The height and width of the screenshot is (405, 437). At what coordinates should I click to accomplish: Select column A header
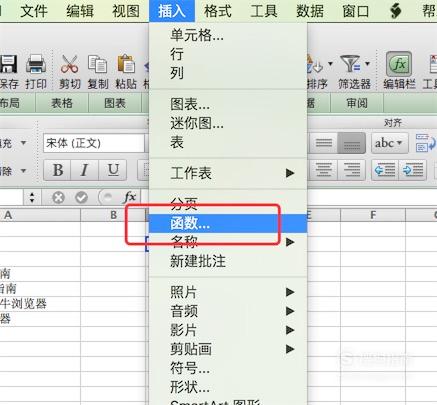(x=40, y=215)
